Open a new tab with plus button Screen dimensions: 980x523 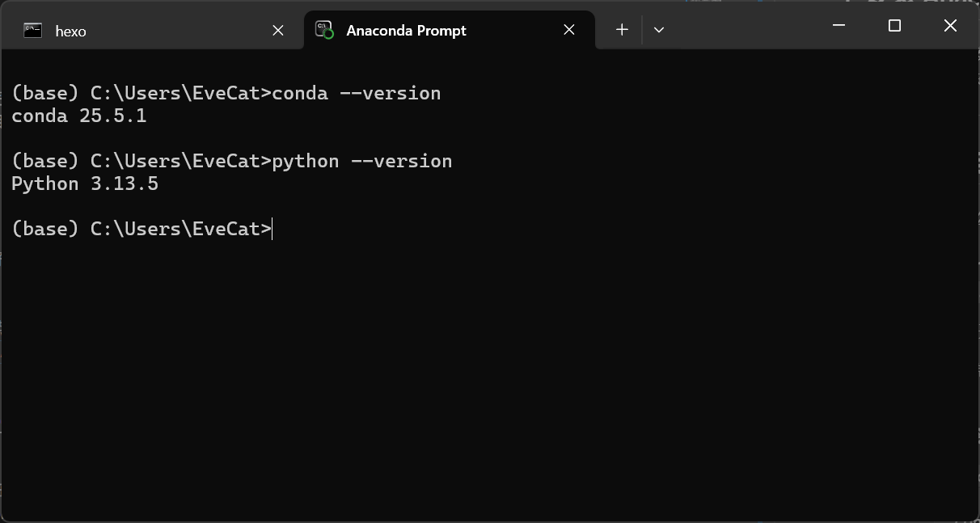point(622,30)
